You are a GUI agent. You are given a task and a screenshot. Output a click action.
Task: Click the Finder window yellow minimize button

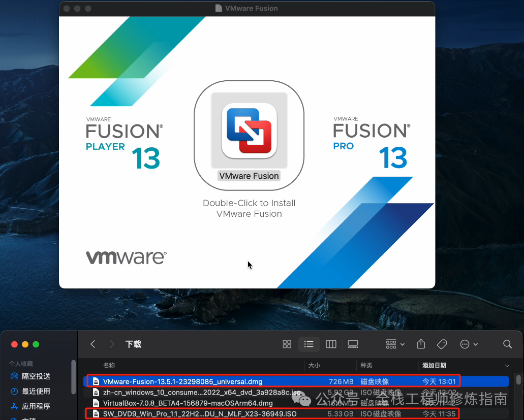[25, 344]
